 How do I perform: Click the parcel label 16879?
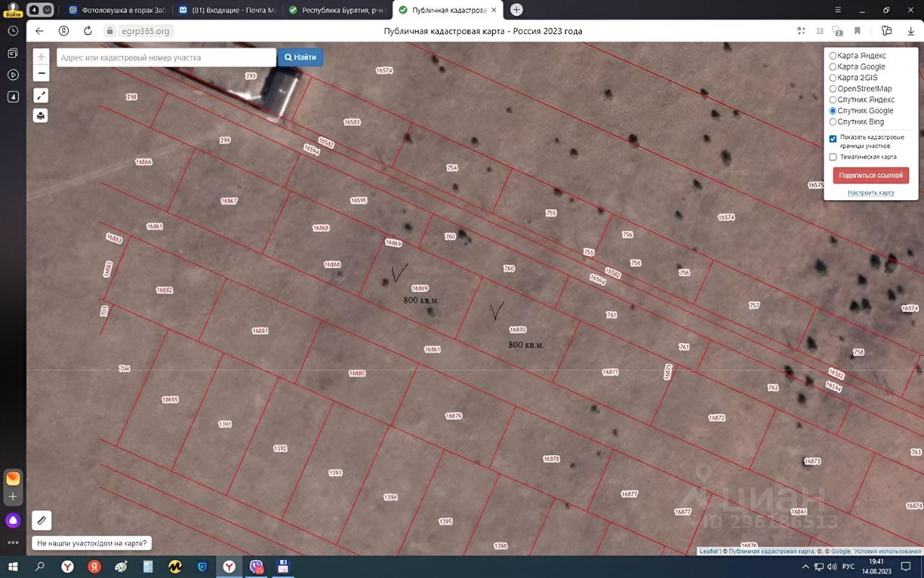(x=453, y=416)
